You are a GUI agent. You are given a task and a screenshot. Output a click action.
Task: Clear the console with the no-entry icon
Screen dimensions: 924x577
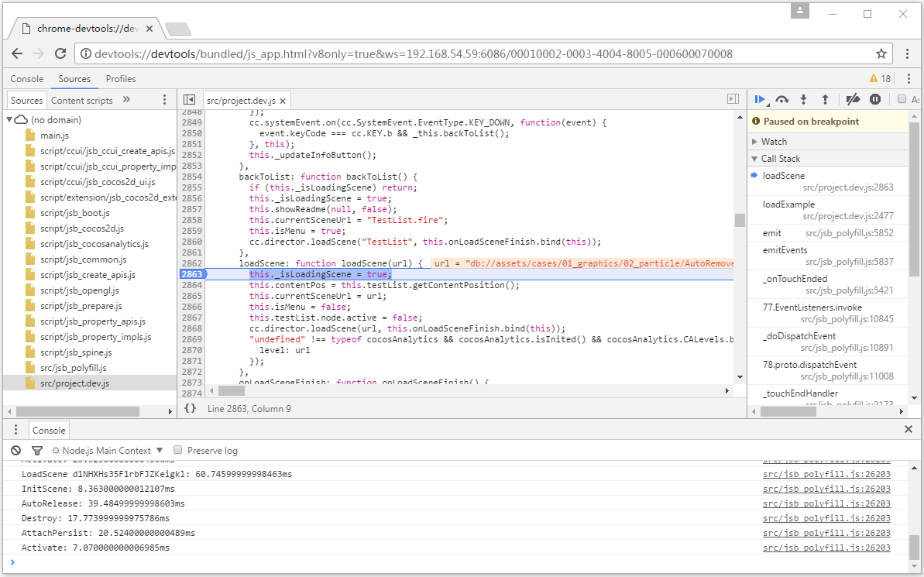click(15, 450)
